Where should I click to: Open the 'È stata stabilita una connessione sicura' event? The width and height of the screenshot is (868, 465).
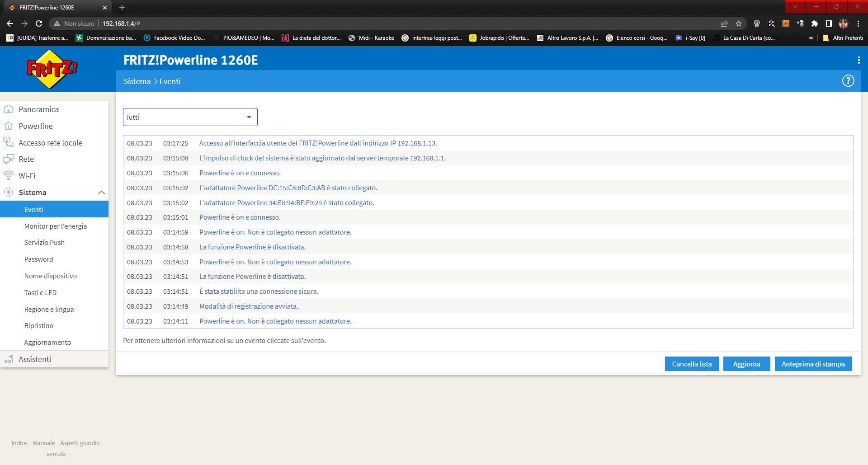pyautogui.click(x=259, y=291)
